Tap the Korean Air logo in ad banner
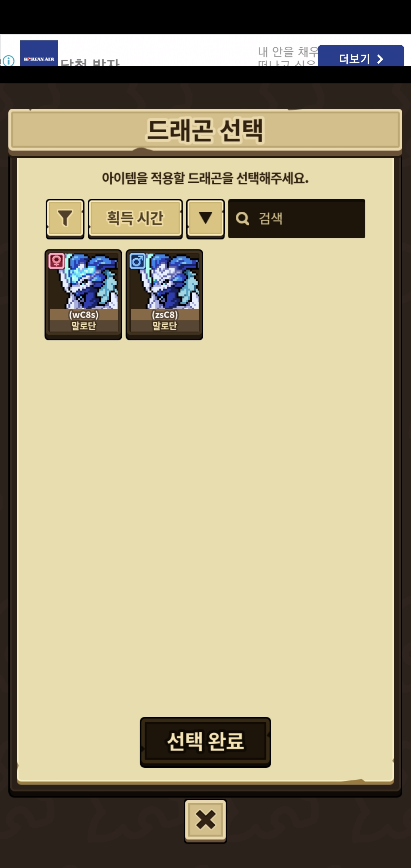Screen dimensions: 411x868 pos(39,54)
